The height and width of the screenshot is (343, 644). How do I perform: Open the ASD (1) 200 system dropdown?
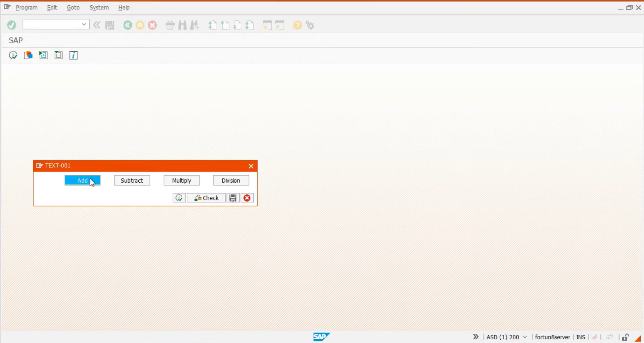[525, 337]
